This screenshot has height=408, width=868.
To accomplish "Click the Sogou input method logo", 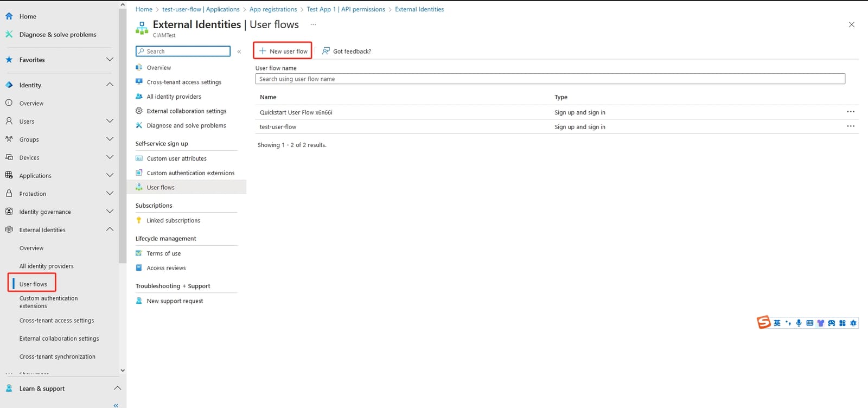I will [764, 322].
